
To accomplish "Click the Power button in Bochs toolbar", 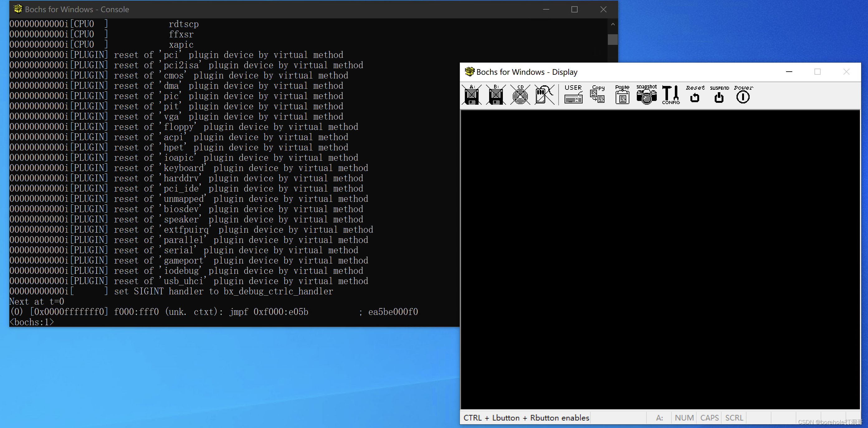I will 743,95.
